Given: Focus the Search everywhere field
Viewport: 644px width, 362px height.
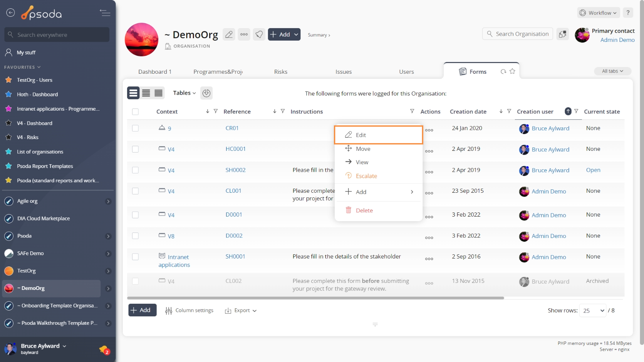Looking at the screenshot, I should 57,35.
